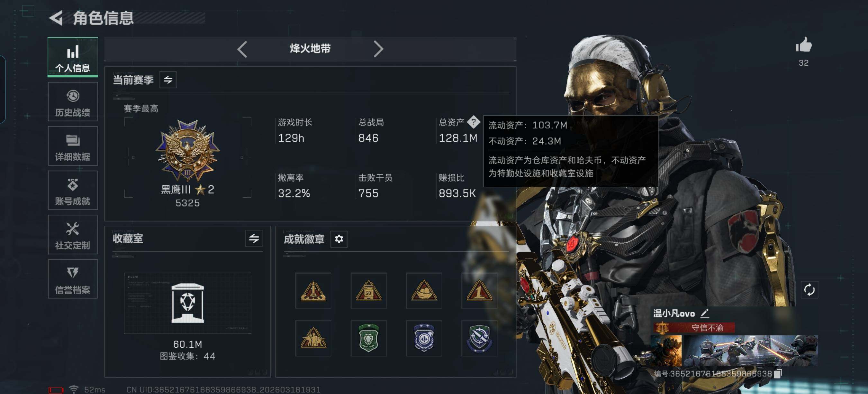Click the red number 1 achievement badge
This screenshot has width=868, height=394.
[x=479, y=290]
